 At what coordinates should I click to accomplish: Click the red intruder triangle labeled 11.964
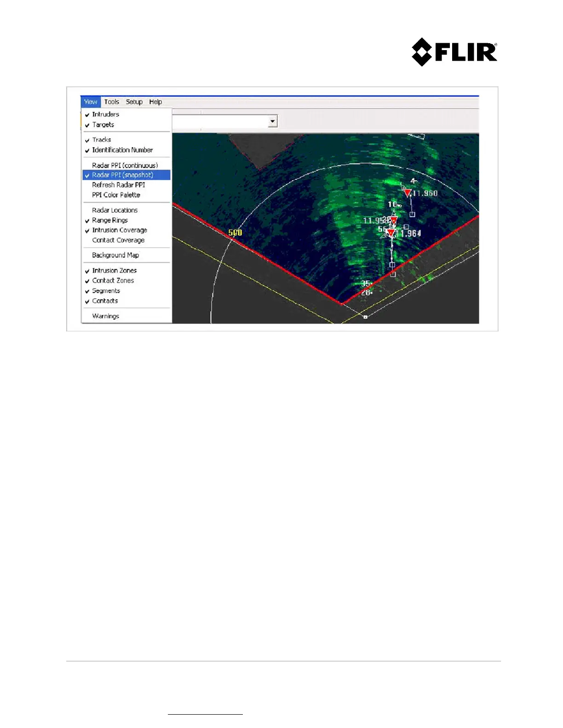(x=391, y=233)
